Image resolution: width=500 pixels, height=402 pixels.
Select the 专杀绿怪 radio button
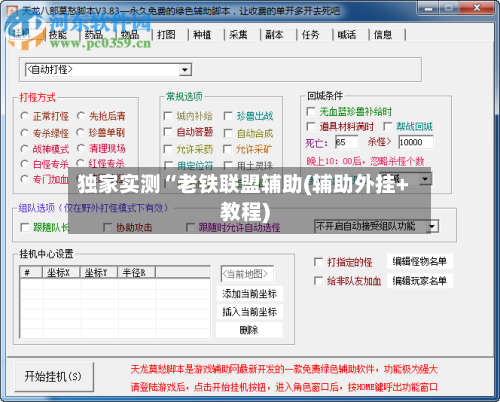tap(25, 133)
